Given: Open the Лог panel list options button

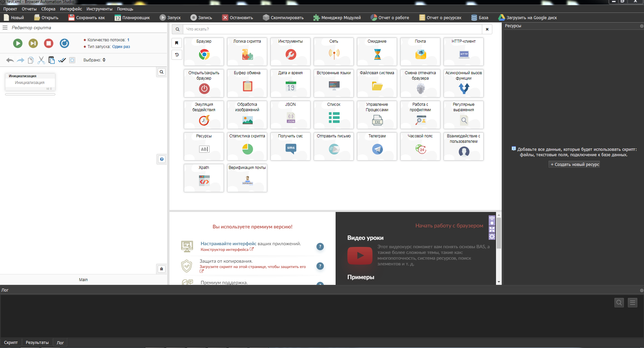Looking at the screenshot, I should [632, 303].
